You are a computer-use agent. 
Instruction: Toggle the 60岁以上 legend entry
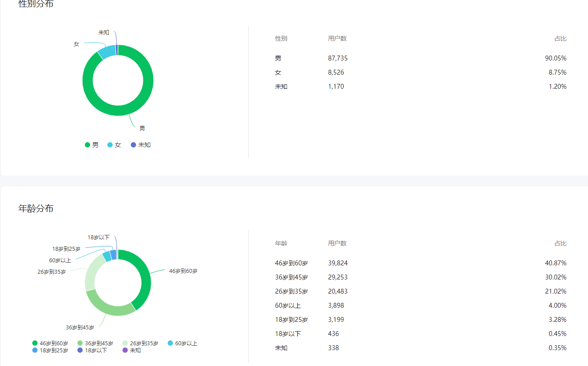pos(182,343)
